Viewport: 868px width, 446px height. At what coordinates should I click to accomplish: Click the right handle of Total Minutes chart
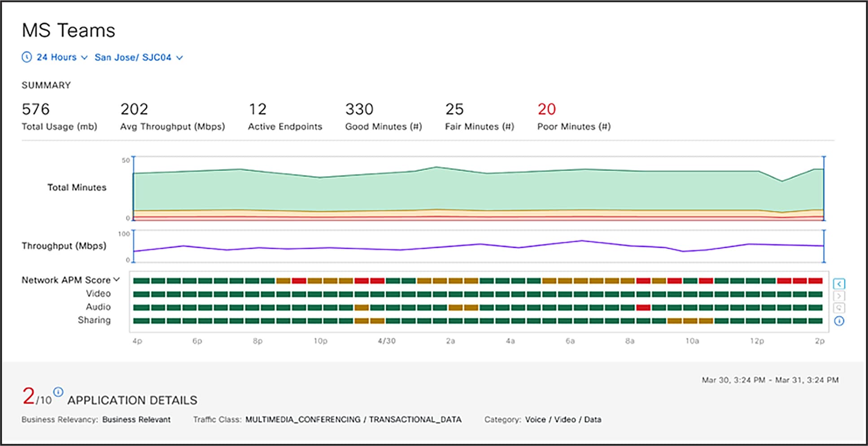click(x=824, y=188)
